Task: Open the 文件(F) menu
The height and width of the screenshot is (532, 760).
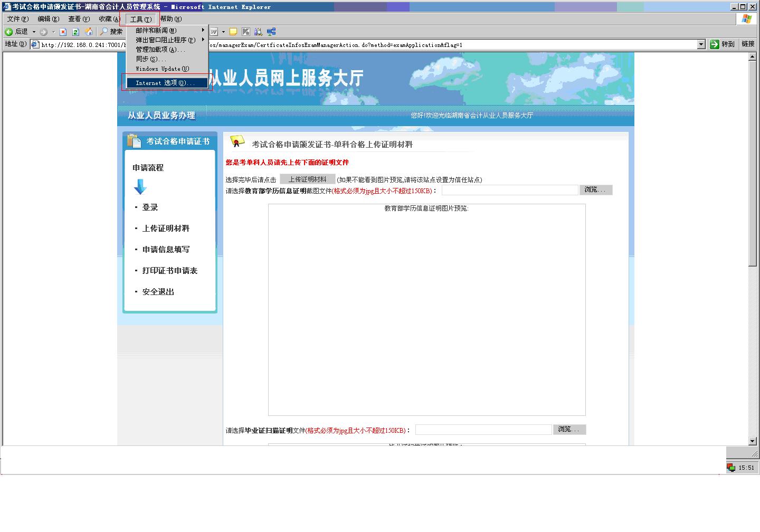Action: click(x=17, y=19)
